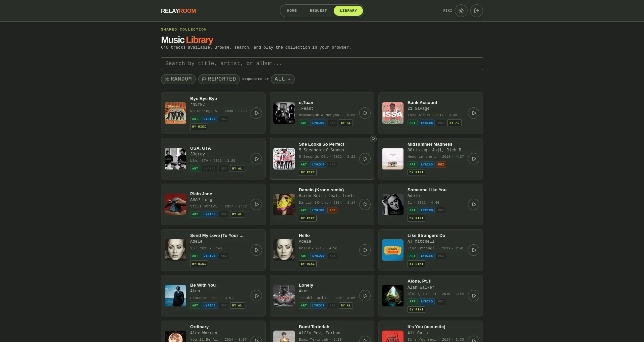Click LYRICS badge on Bye Bye Bye
644x342 pixels.
point(209,119)
